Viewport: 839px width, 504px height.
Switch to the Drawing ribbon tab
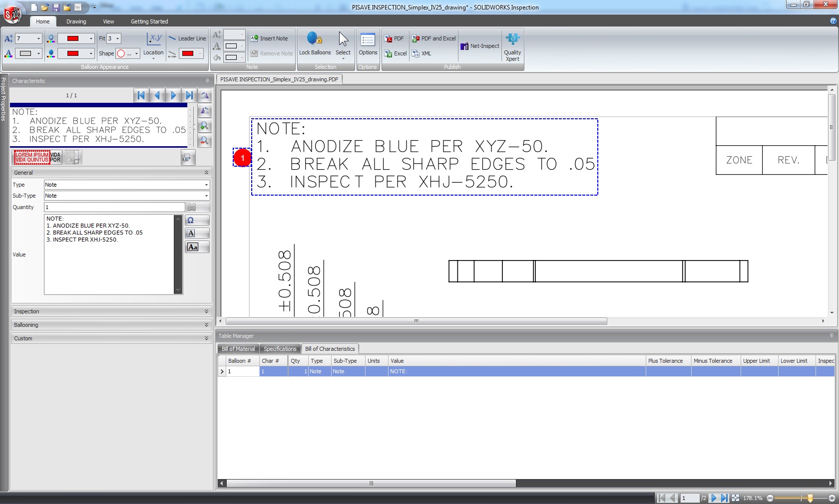[76, 21]
